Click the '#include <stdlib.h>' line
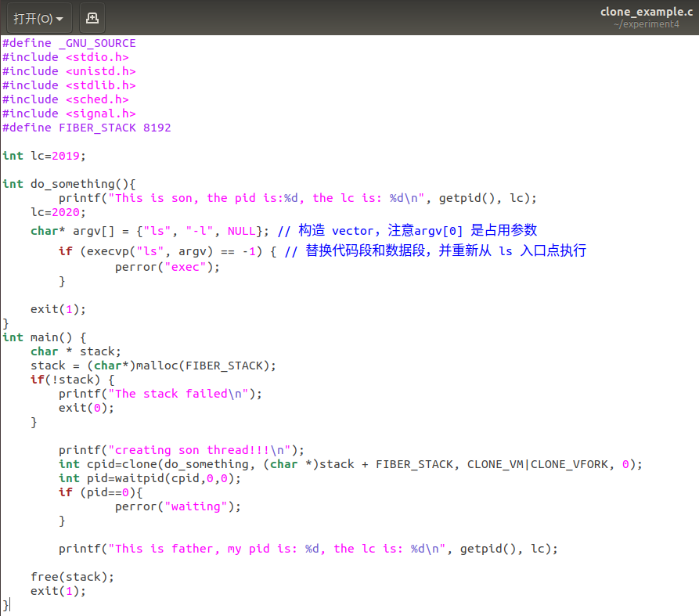Viewport: 699px width, 616px height. pos(69,85)
